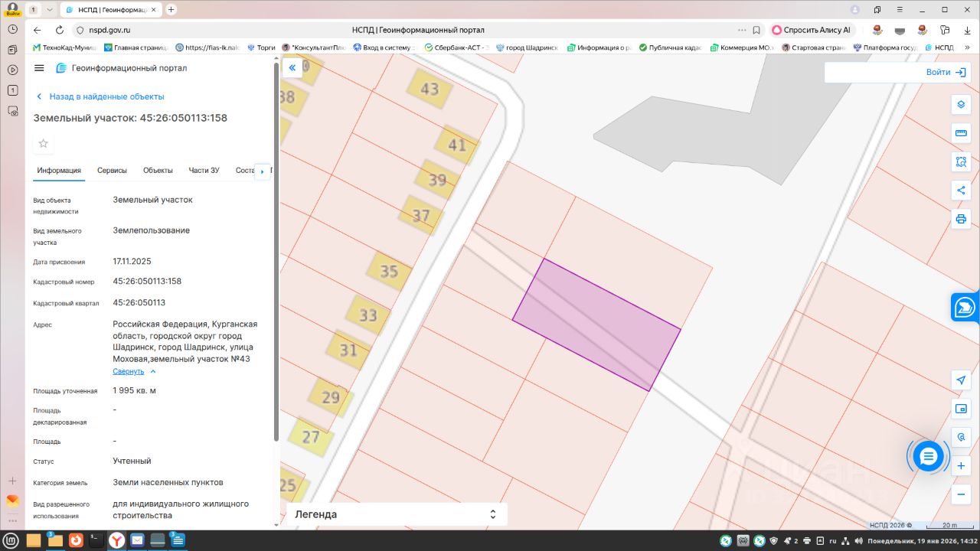
Task: Click the 1 995 кв. м area value
Action: tap(134, 390)
